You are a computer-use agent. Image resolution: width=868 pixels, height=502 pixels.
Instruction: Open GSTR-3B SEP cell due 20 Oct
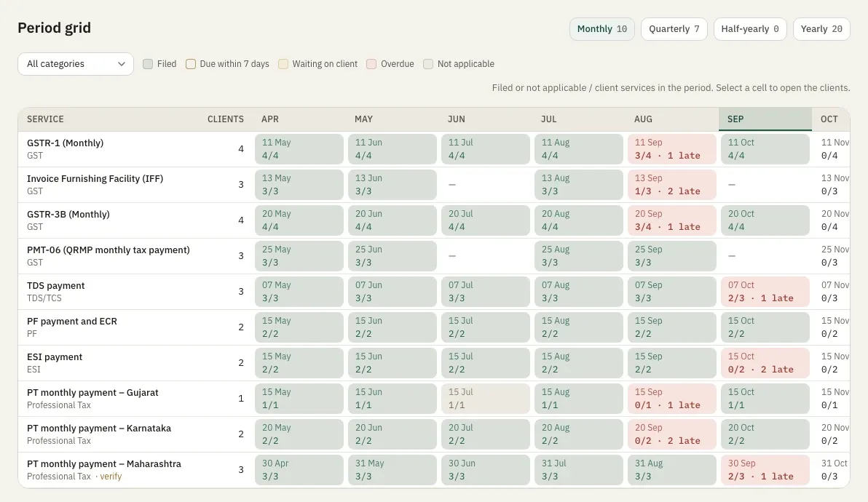(x=765, y=220)
